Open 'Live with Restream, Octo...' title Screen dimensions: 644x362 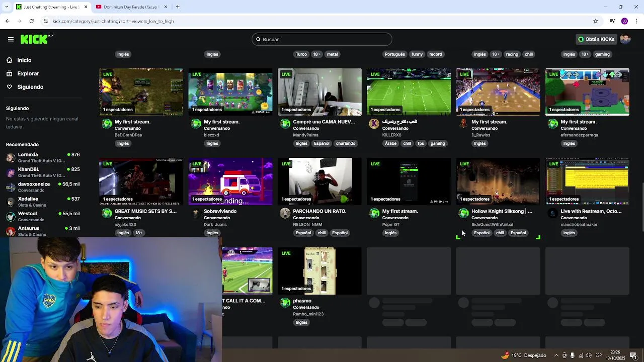pos(591,211)
